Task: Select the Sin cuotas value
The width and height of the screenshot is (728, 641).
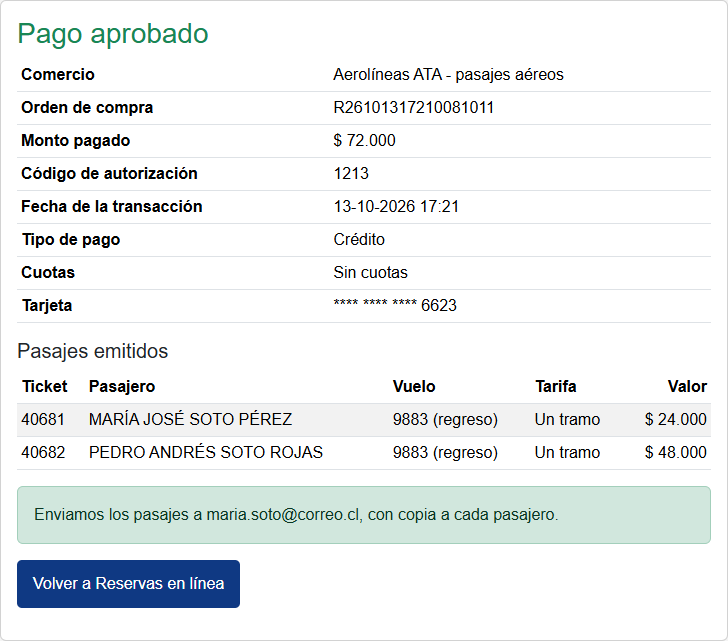Action: click(370, 272)
